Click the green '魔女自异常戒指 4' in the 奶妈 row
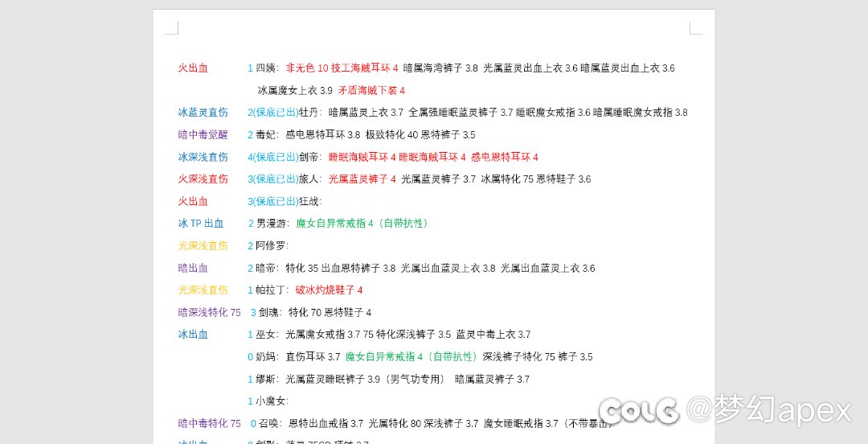This screenshot has height=444, width=868. tap(384, 357)
